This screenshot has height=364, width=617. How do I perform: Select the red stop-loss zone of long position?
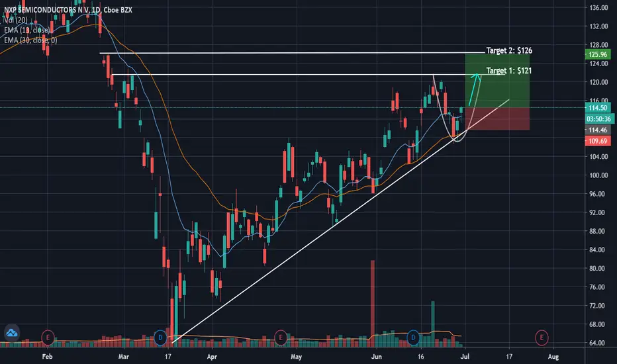(x=497, y=118)
